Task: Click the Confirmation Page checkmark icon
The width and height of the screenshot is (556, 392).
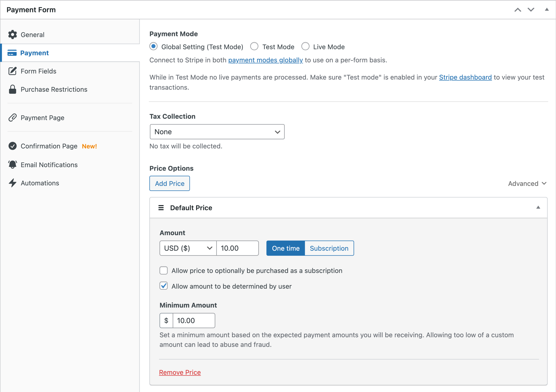Action: [12, 146]
